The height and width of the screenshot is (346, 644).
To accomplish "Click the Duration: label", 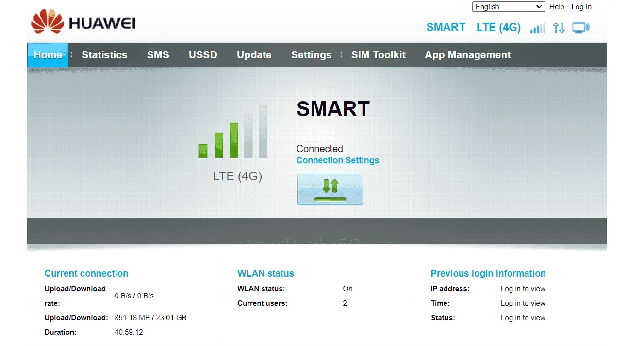I will [x=61, y=332].
